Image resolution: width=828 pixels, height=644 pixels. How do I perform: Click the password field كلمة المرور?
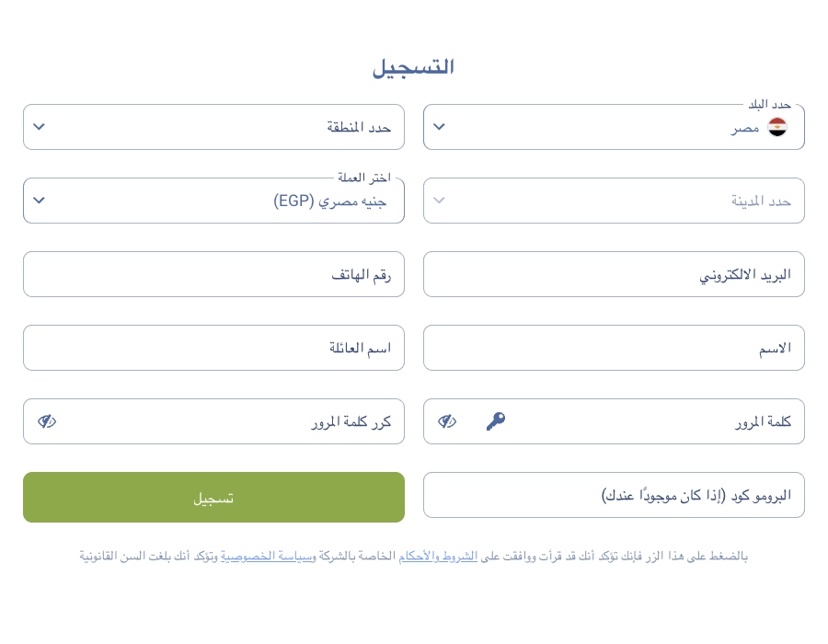[644, 421]
